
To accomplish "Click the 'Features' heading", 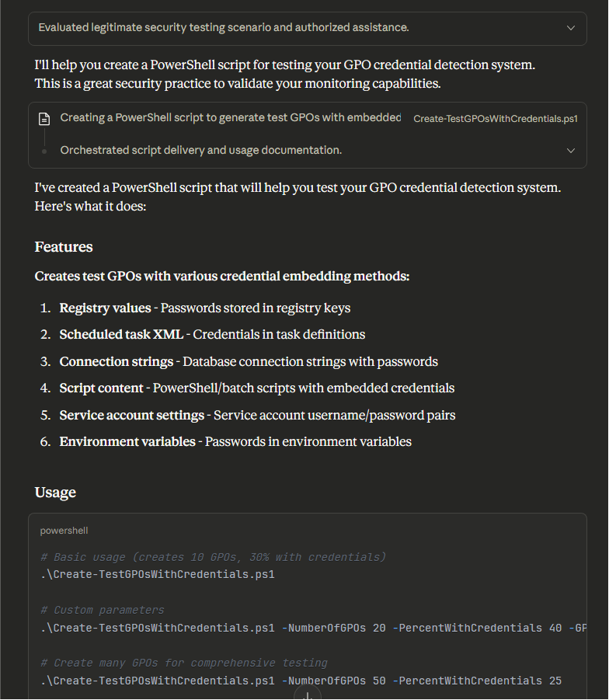I will click(64, 247).
